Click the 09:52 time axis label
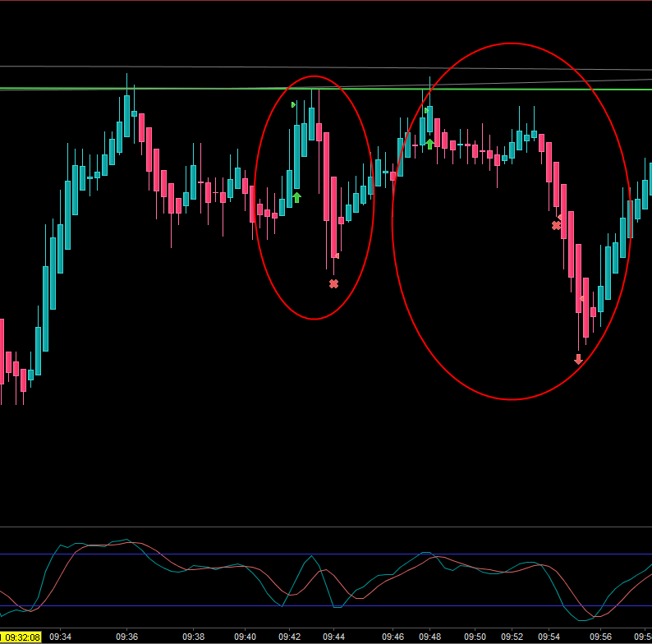This screenshot has height=644, width=652. [x=512, y=637]
